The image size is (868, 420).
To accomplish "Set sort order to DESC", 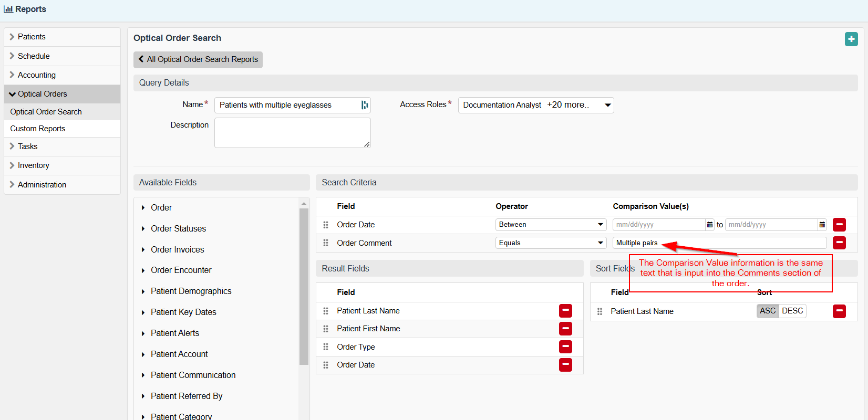I will pos(792,311).
